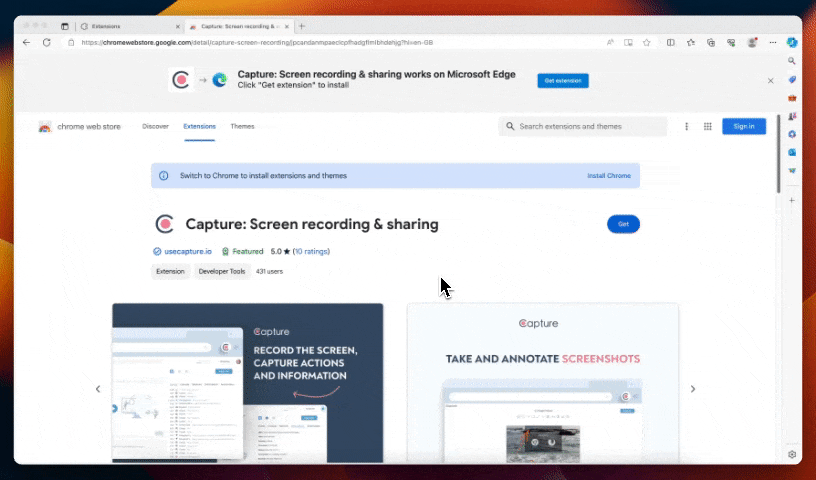This screenshot has width=816, height=480.
Task: Bookmark this page with the star icon
Action: point(647,43)
